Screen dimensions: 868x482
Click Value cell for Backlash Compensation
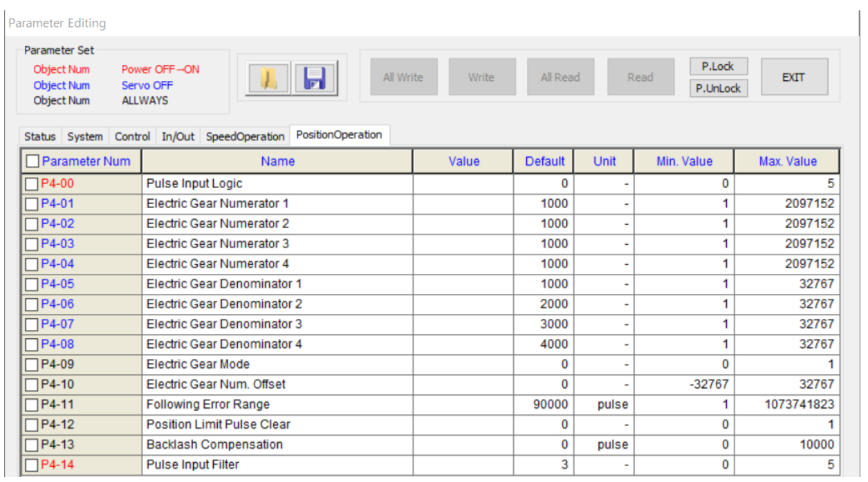point(463,445)
